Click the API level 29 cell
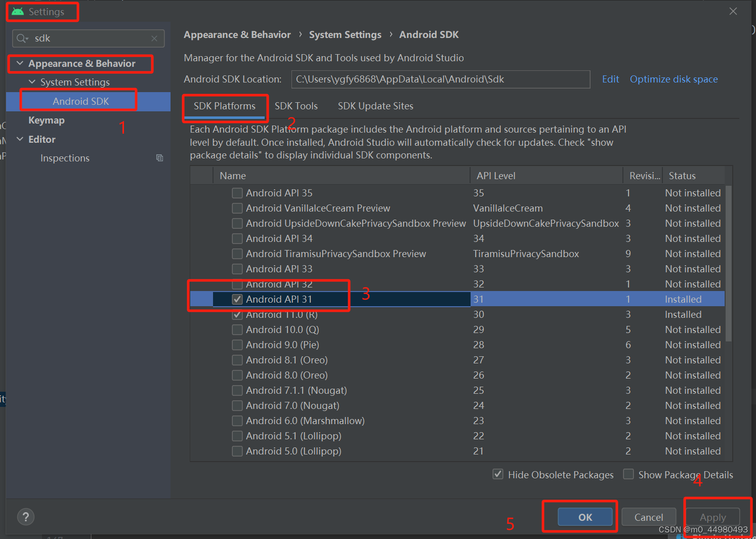The width and height of the screenshot is (756, 539). click(479, 329)
